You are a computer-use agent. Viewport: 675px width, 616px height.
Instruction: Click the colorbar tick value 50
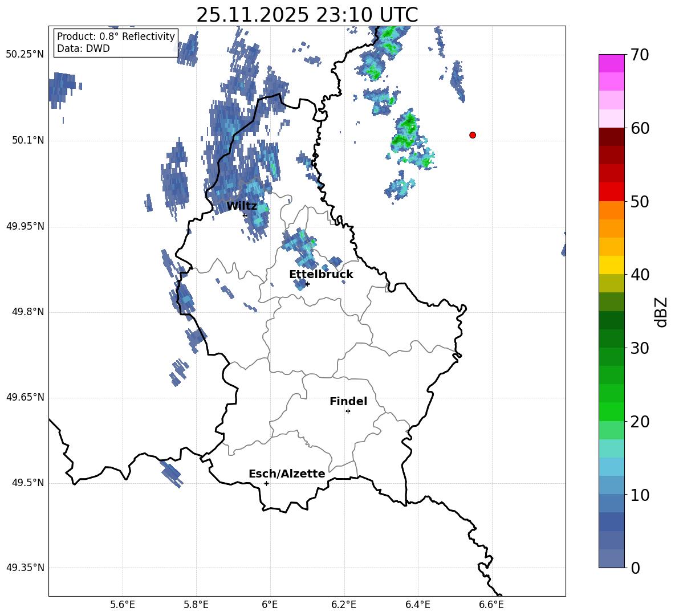(640, 201)
